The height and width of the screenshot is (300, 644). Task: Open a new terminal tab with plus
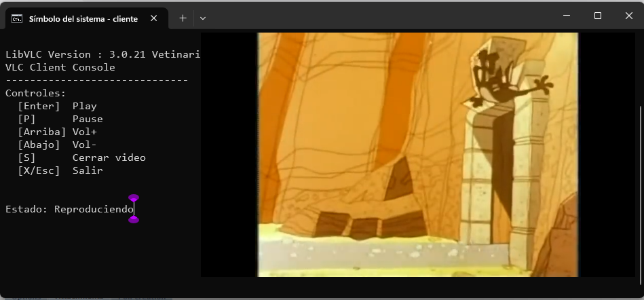click(183, 18)
